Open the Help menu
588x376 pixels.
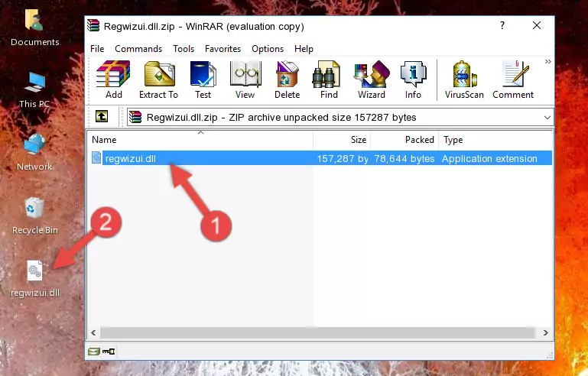tap(304, 49)
